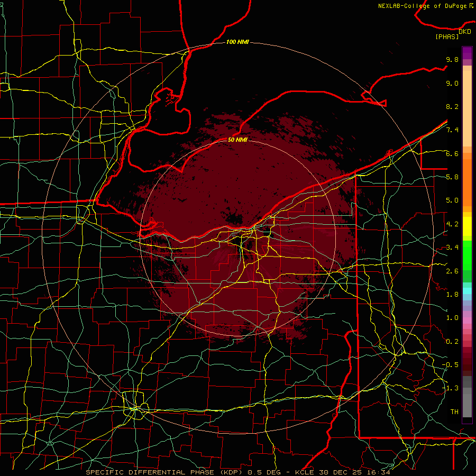
Task: Click the [PHAS] units label
Action: coord(447,37)
